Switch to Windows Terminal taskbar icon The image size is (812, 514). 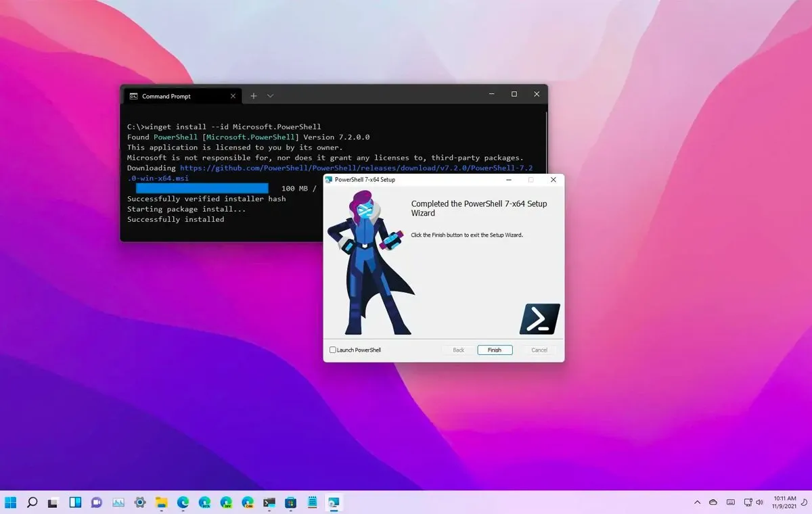(x=269, y=503)
